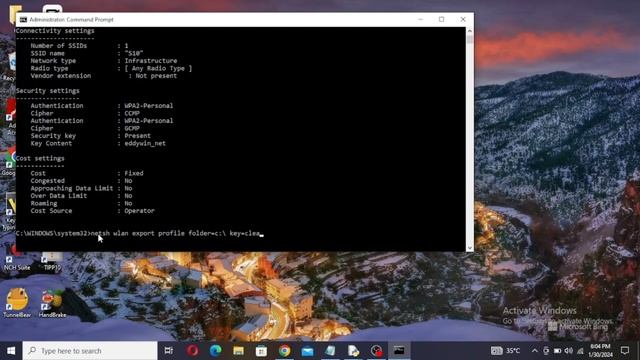Open the TunnelBear desktop shortcut
The width and height of the screenshot is (640, 360).
(x=17, y=303)
